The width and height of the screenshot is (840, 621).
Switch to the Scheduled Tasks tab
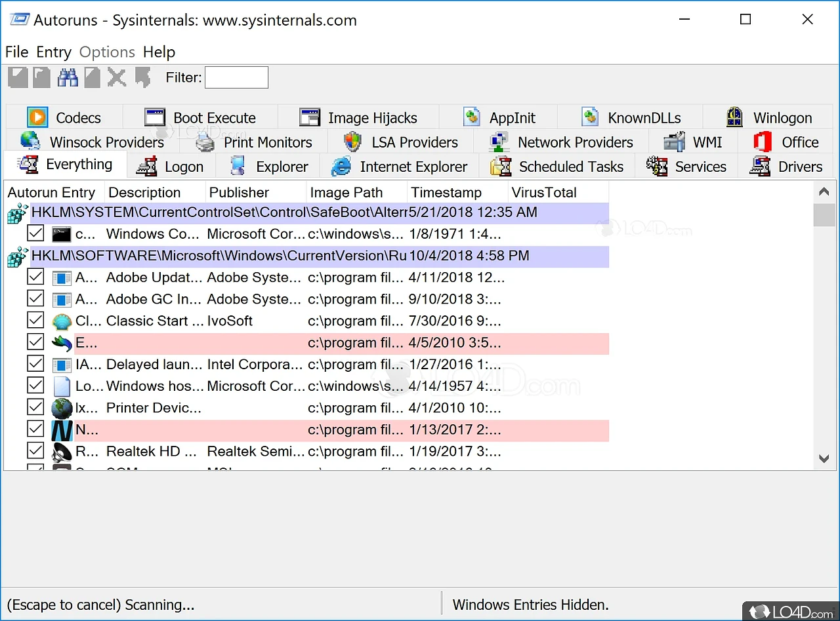[x=557, y=167]
